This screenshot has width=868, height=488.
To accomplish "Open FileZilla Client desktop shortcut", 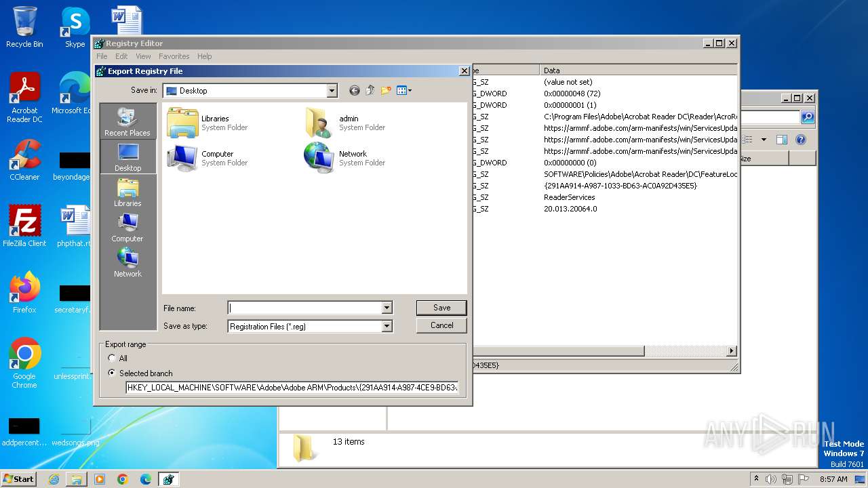I will click(24, 226).
